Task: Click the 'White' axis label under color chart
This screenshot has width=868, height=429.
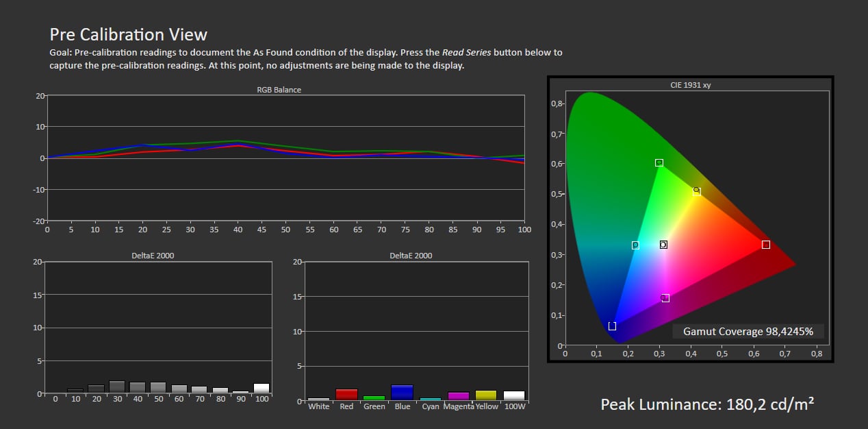Action: (318, 407)
